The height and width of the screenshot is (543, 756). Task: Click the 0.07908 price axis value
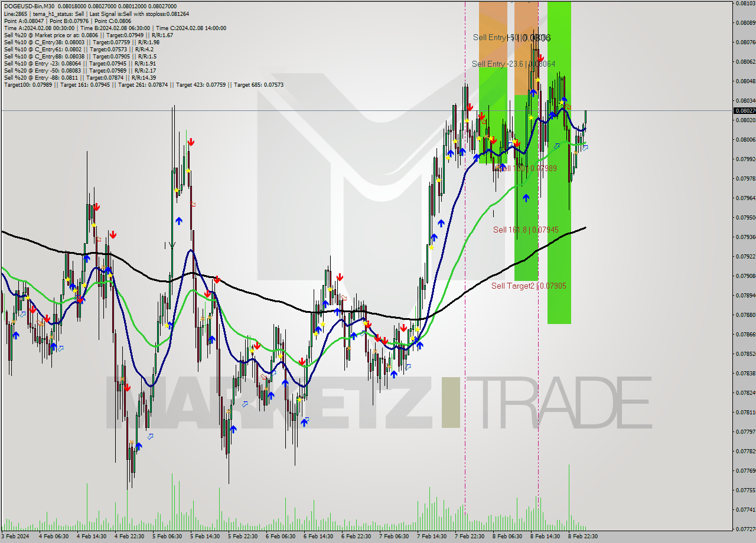pyautogui.click(x=745, y=276)
